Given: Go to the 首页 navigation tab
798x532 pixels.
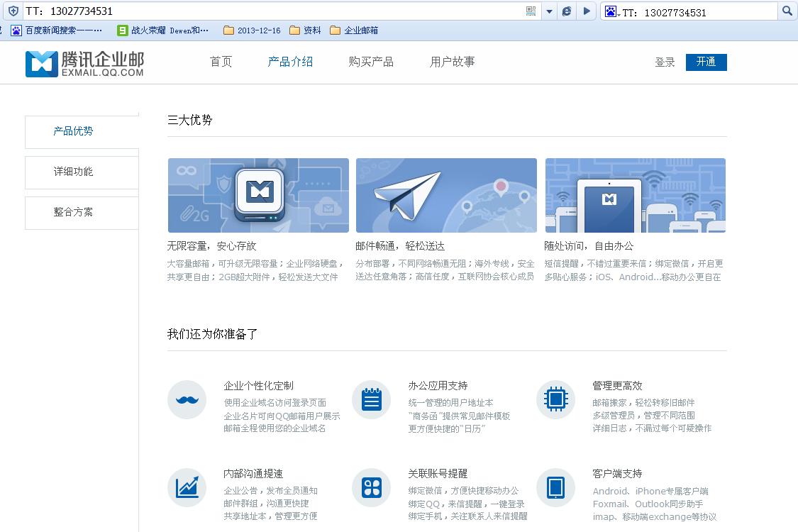Looking at the screenshot, I should 221,62.
